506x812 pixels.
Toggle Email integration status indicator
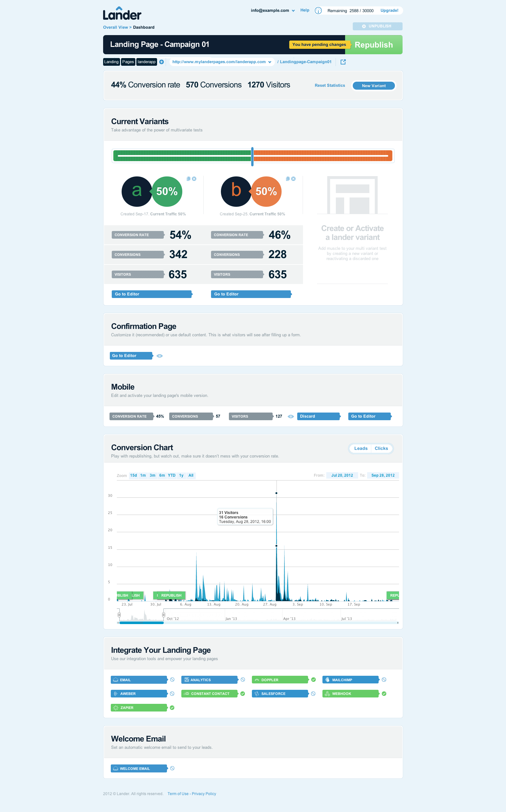[172, 680]
